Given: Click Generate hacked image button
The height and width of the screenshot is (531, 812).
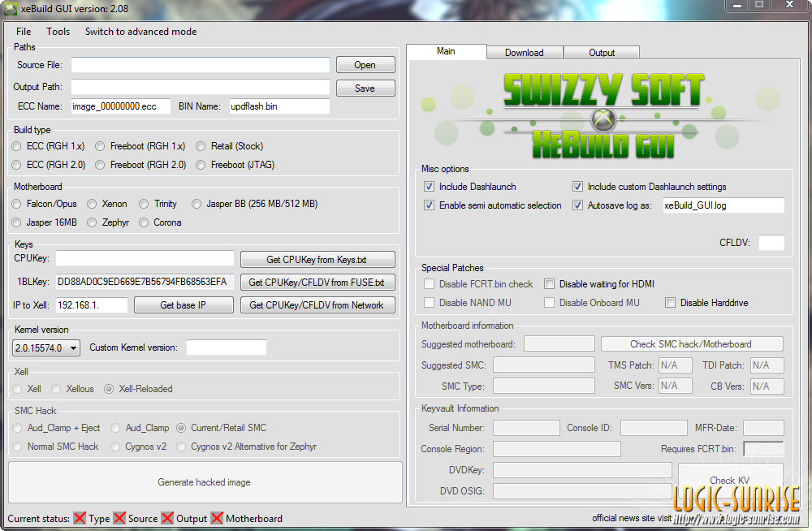Looking at the screenshot, I should (x=205, y=482).
